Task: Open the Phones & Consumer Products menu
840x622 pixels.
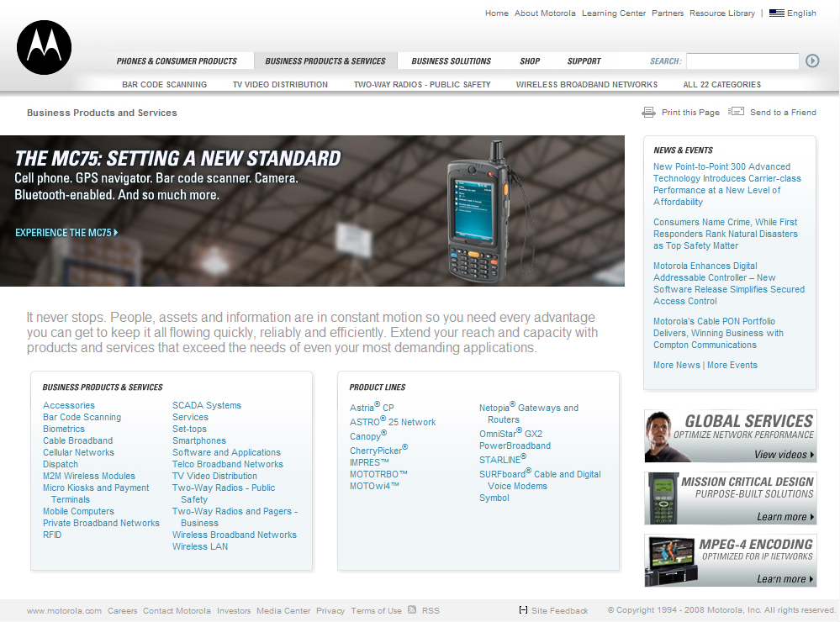Action: 177,61
